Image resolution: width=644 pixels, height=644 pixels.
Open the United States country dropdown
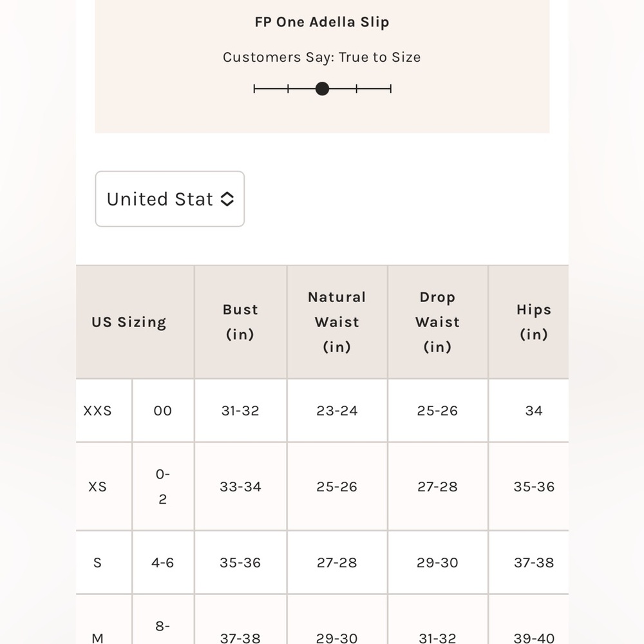click(x=169, y=199)
